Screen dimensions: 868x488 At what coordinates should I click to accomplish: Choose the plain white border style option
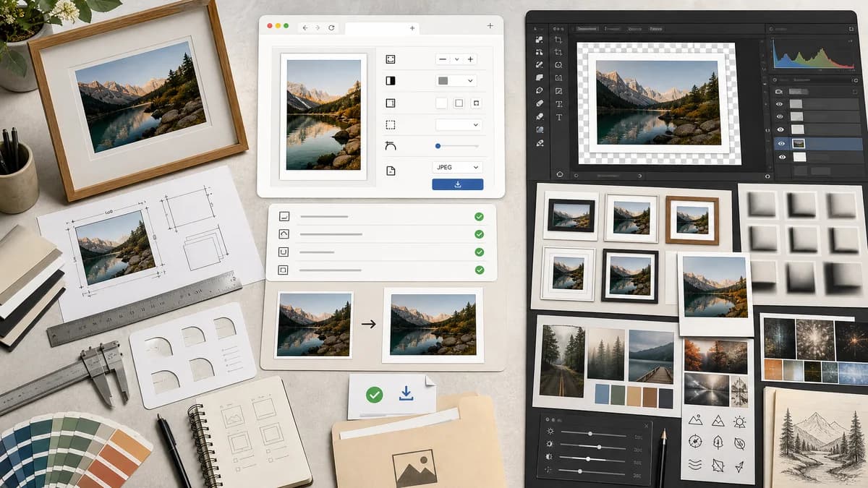click(x=441, y=103)
